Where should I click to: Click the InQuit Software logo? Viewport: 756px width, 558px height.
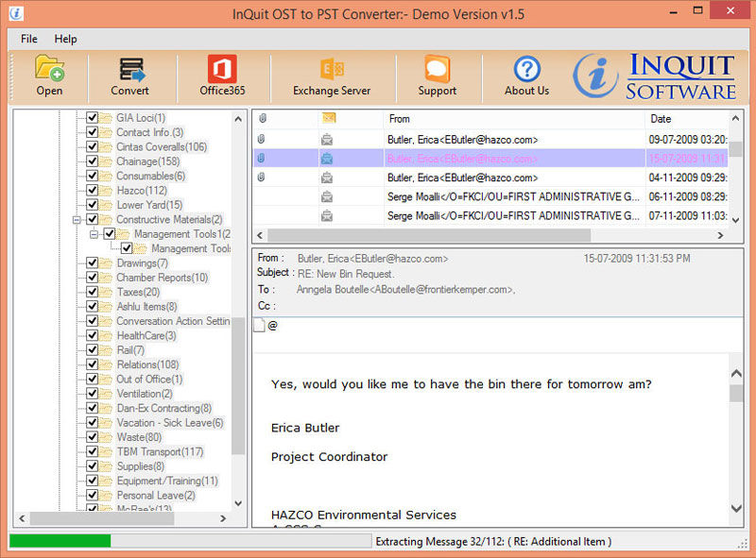[655, 76]
